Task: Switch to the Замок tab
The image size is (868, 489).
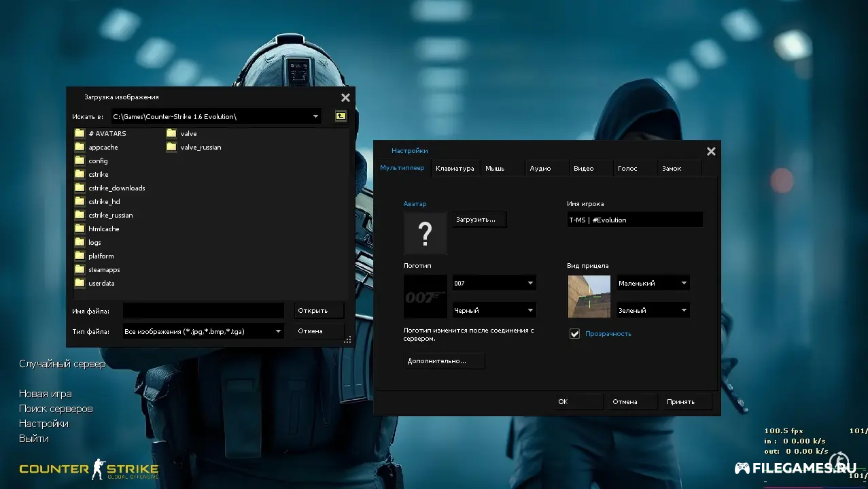Action: click(678, 168)
